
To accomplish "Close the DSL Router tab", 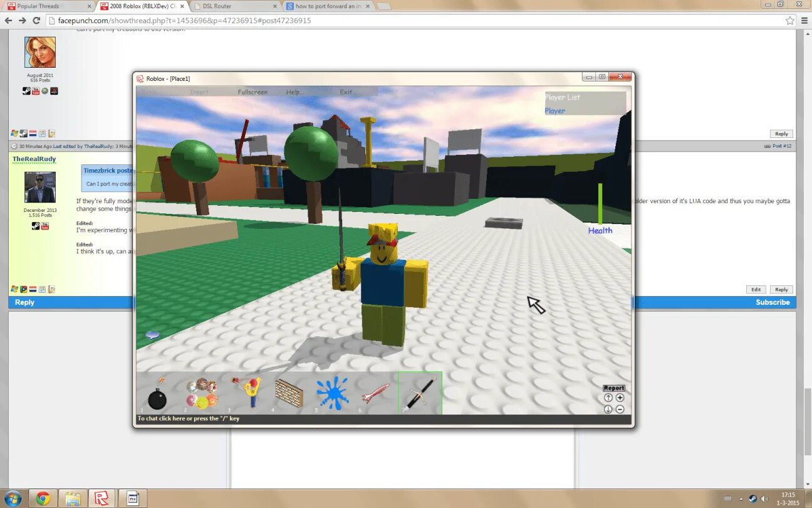I will (x=274, y=6).
